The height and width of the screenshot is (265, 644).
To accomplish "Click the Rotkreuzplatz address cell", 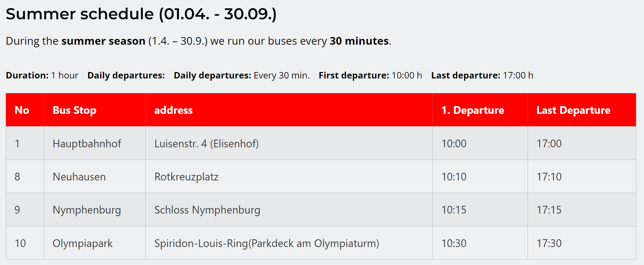I will pyautogui.click(x=187, y=177).
